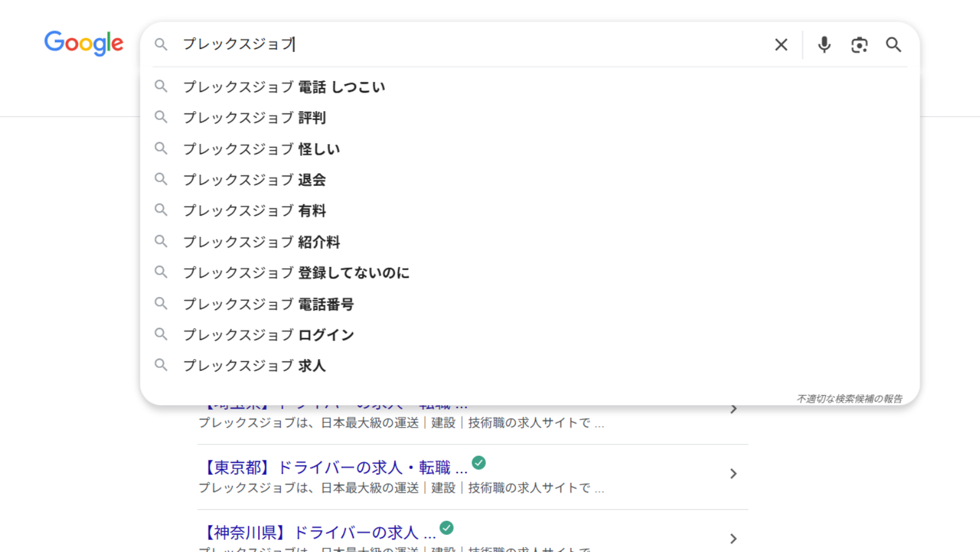Expand the 東京都 sitelink chevron arrow

click(733, 474)
